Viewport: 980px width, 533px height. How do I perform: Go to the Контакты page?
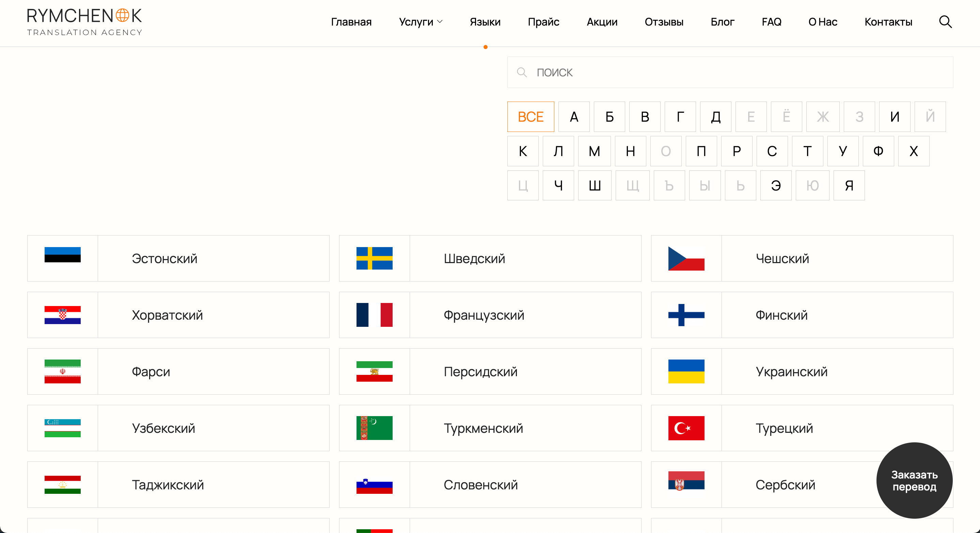(x=888, y=22)
